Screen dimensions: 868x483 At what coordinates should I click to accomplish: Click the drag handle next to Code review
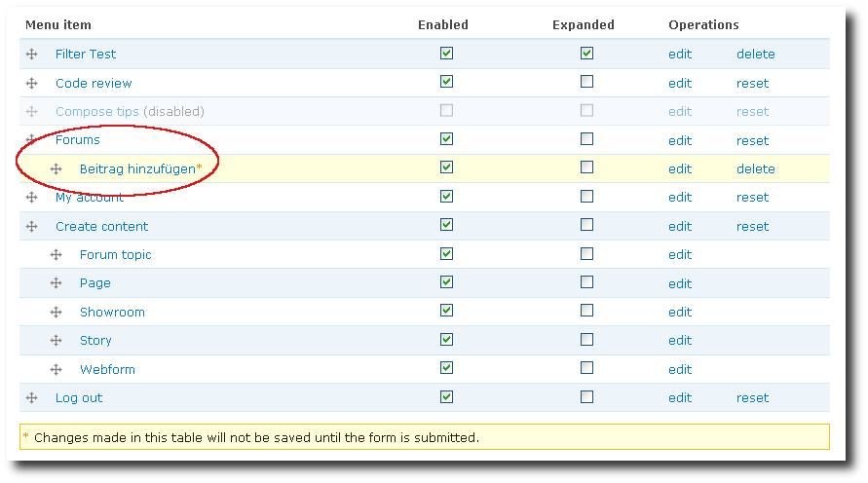click(32, 84)
